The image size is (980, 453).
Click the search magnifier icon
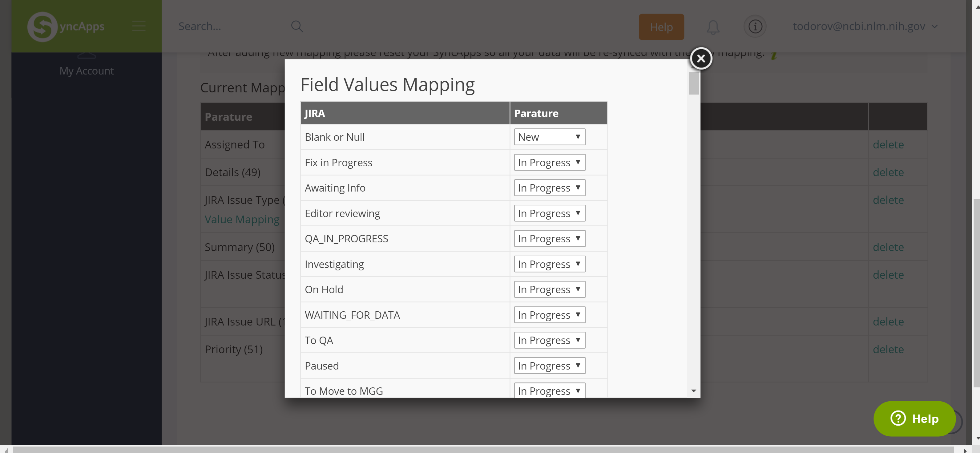[x=297, y=26]
